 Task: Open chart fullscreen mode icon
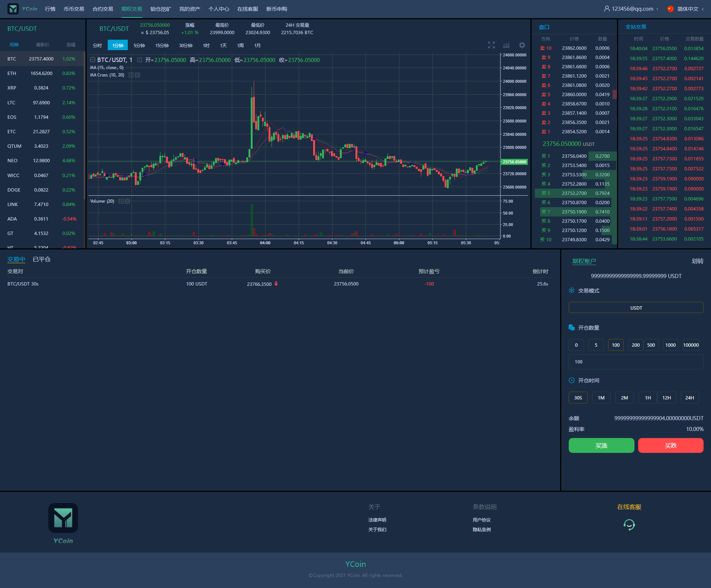pos(491,45)
